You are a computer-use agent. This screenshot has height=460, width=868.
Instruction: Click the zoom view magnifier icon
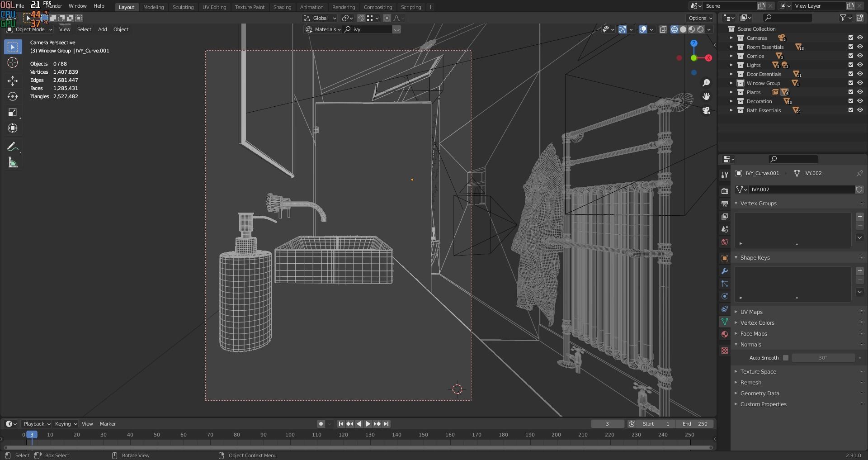tap(706, 83)
